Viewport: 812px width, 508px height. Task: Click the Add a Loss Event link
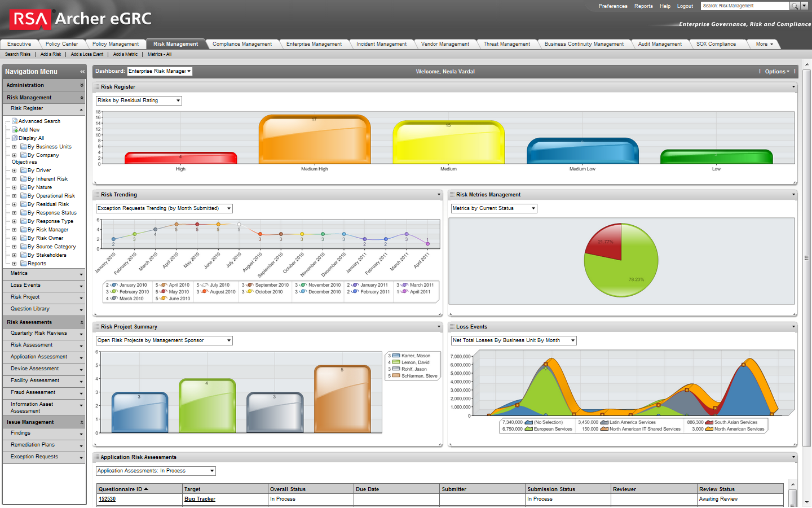click(87, 54)
